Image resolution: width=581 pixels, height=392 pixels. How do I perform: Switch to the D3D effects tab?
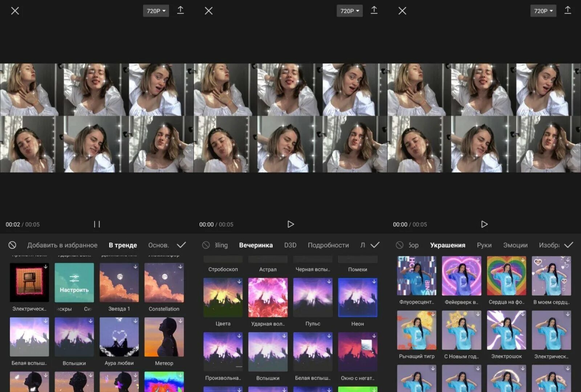click(x=290, y=245)
